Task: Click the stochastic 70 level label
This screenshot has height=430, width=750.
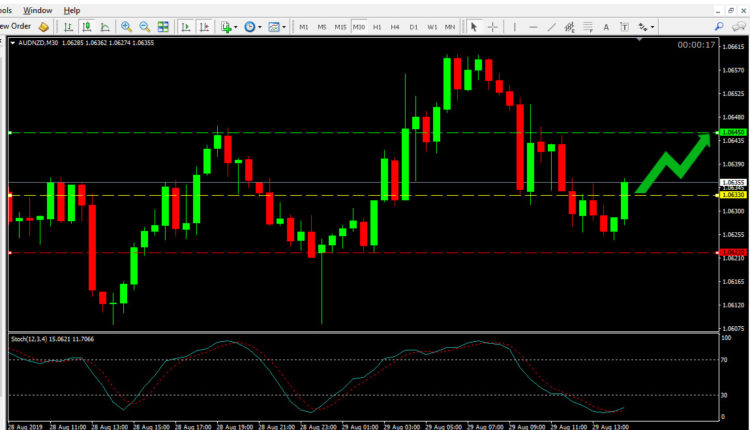Action: (x=725, y=360)
